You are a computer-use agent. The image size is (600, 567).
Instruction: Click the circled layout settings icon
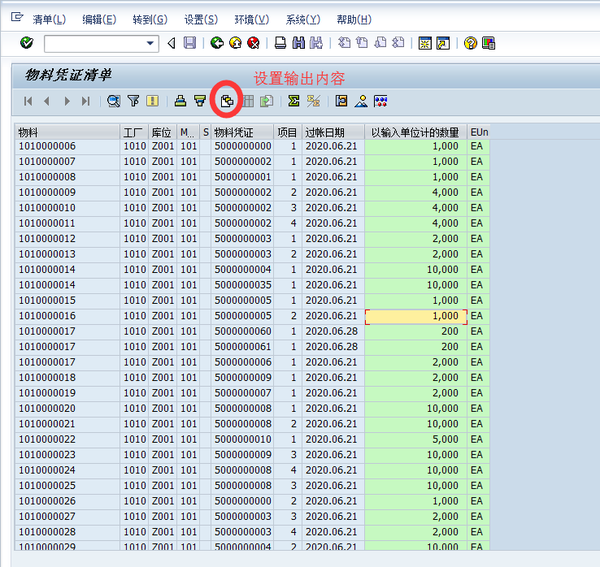coord(227,101)
